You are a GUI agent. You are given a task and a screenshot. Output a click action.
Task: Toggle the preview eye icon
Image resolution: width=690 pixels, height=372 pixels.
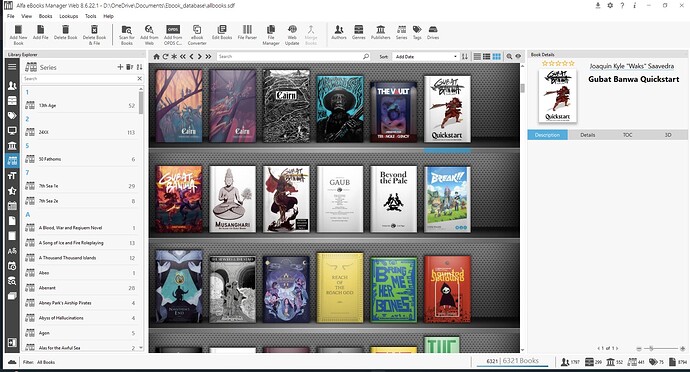point(518,56)
